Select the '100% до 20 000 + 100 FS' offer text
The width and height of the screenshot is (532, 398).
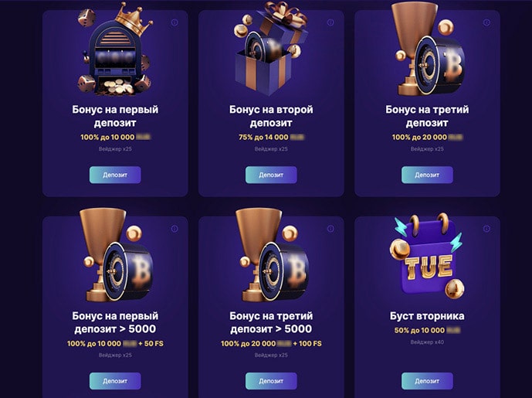click(271, 344)
